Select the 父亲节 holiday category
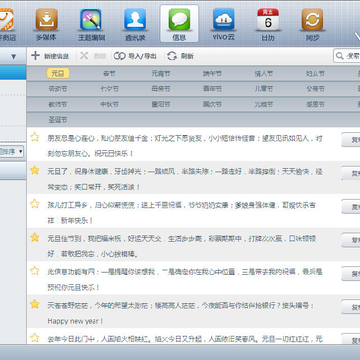The image size is (360, 360). (315, 89)
